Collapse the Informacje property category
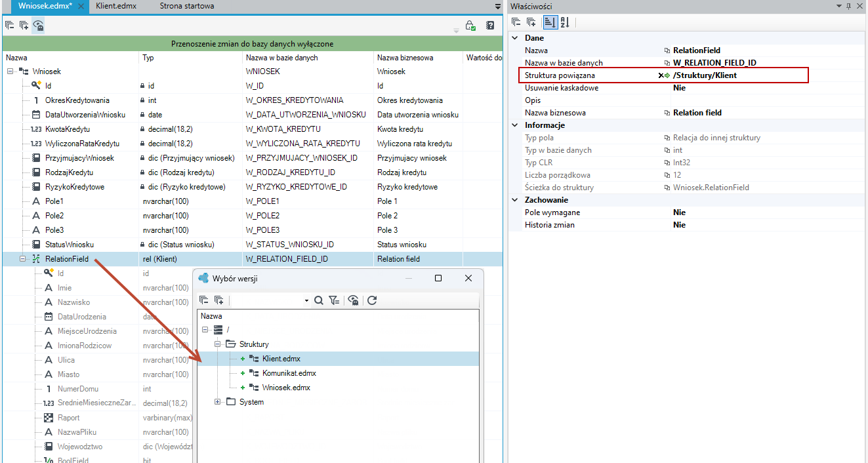The image size is (868, 463). (515, 125)
